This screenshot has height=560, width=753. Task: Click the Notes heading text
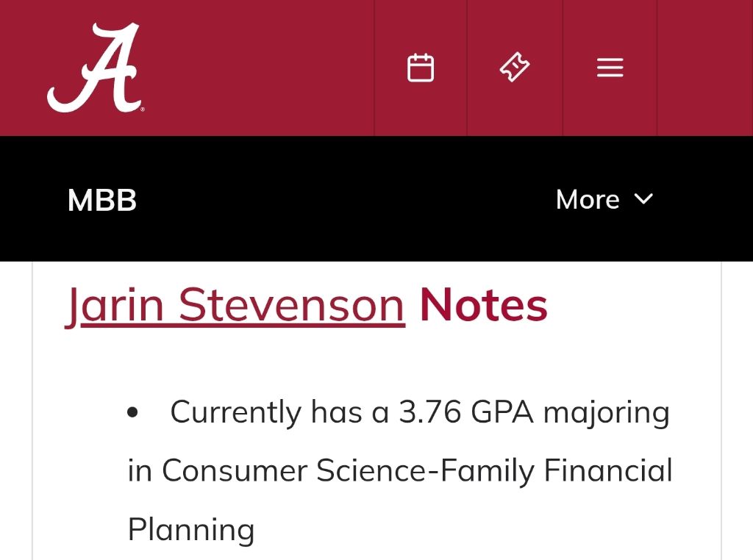point(484,305)
